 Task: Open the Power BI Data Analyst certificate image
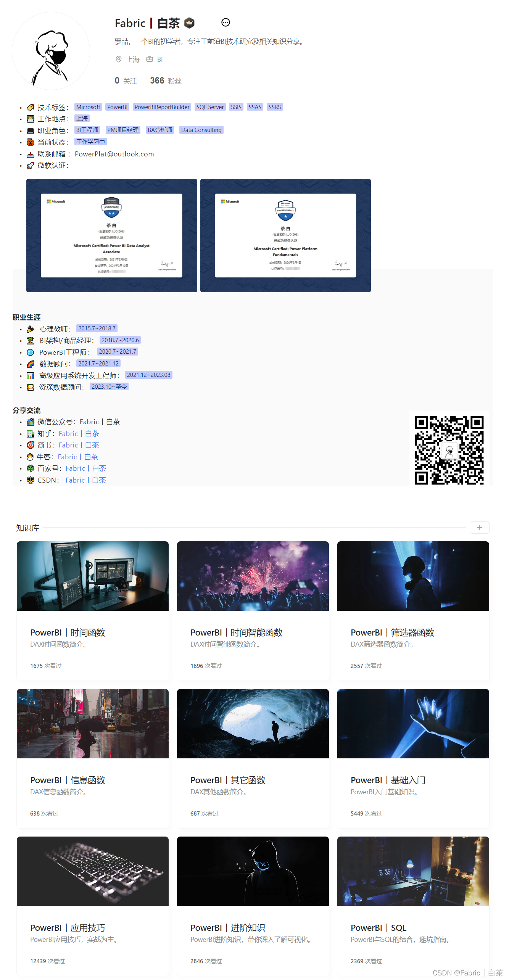[x=112, y=235]
